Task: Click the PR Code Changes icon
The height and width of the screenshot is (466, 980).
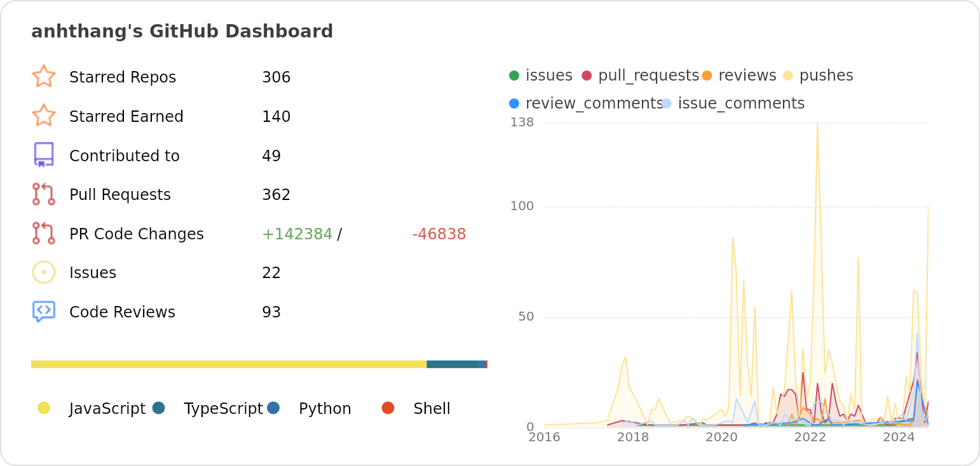Action: pyautogui.click(x=44, y=234)
